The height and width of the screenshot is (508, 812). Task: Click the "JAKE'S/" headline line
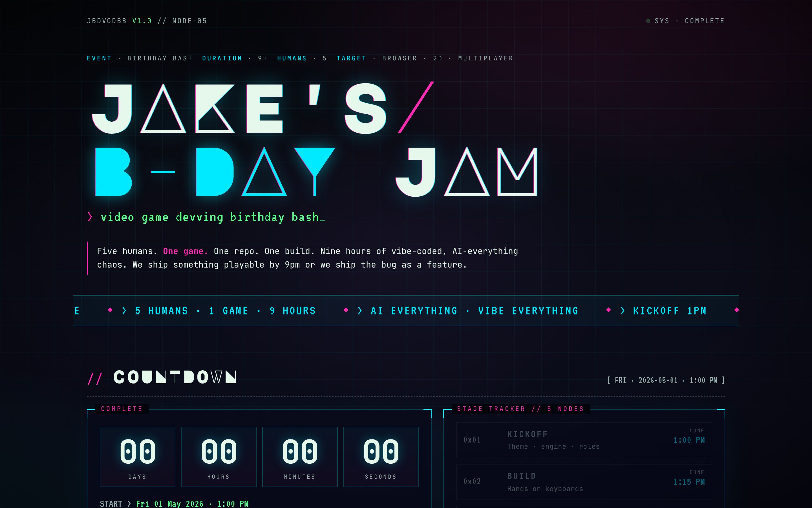point(263,108)
